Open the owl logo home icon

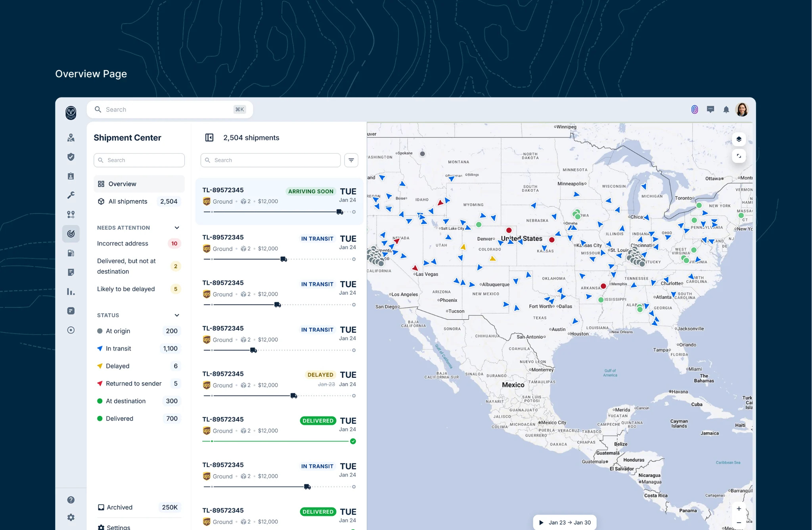tap(71, 113)
